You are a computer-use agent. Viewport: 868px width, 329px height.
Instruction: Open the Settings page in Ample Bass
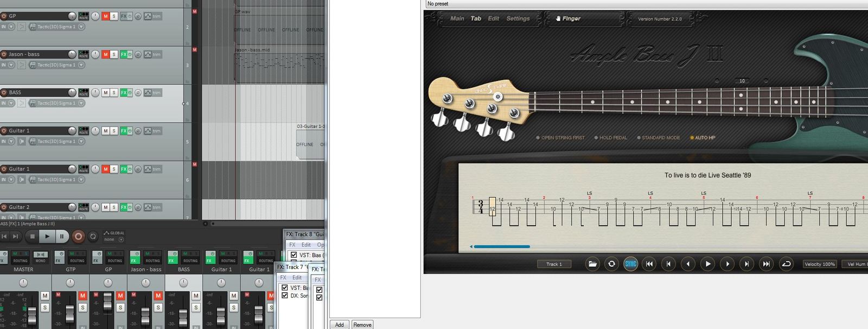[518, 18]
